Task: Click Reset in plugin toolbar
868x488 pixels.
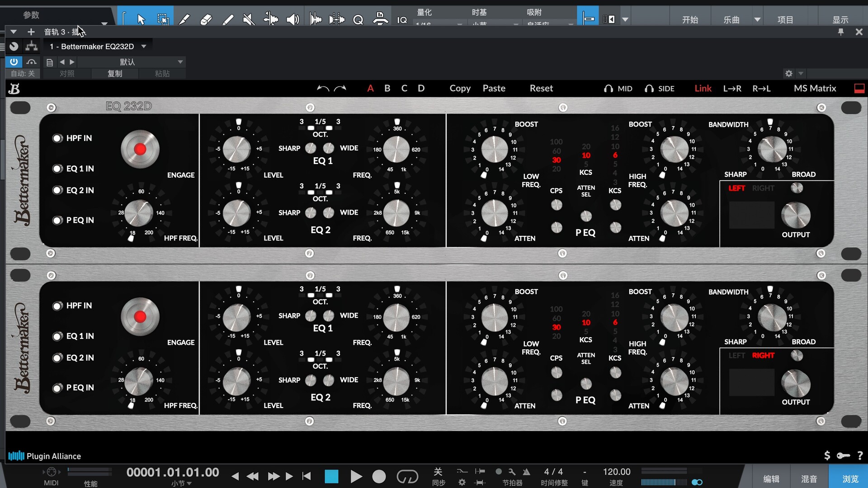Action: pyautogui.click(x=541, y=89)
